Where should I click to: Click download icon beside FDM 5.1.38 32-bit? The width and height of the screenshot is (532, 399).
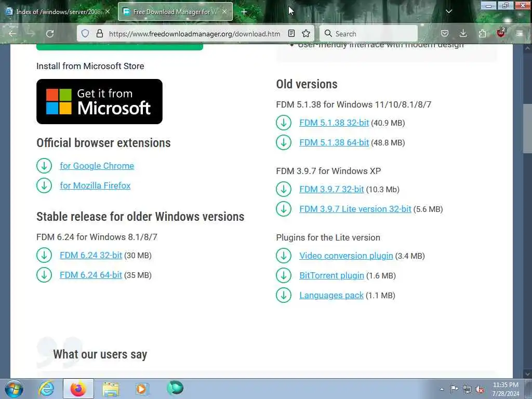(x=284, y=123)
